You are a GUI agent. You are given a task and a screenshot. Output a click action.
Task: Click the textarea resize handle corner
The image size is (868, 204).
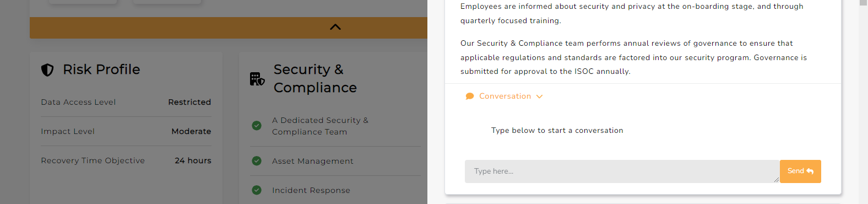tap(776, 180)
